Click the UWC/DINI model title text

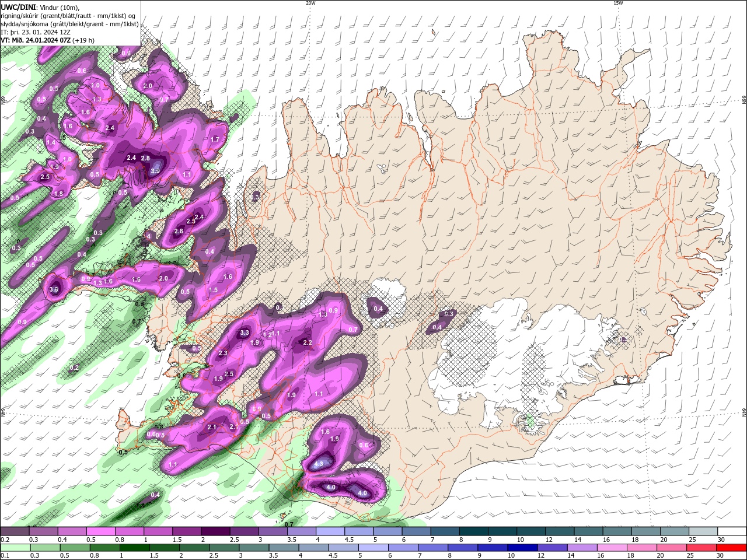[x=18, y=7]
